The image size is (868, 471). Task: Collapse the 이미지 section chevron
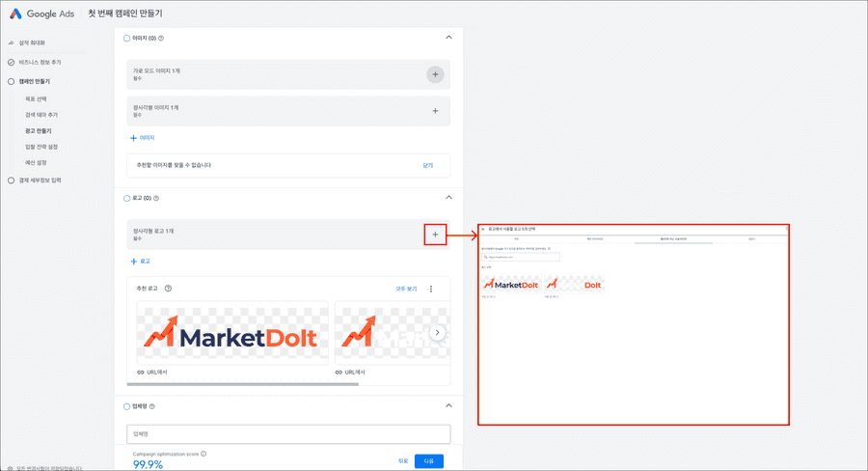(448, 37)
